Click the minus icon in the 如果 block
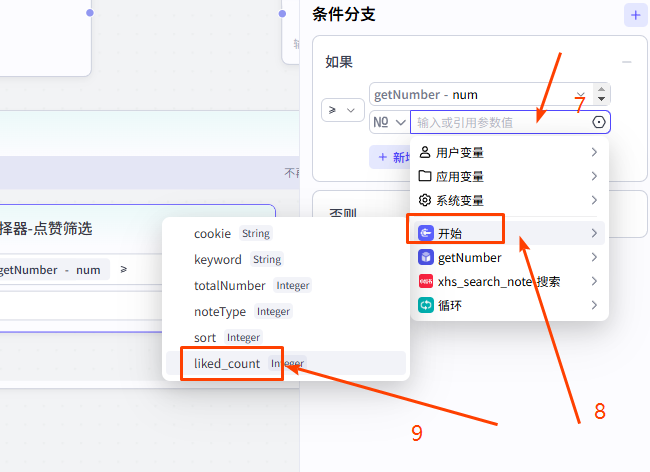This screenshot has width=650, height=472. coord(627,62)
